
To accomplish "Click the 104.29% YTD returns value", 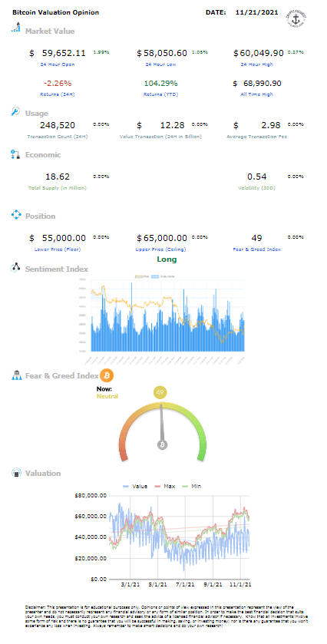I will point(161,84).
